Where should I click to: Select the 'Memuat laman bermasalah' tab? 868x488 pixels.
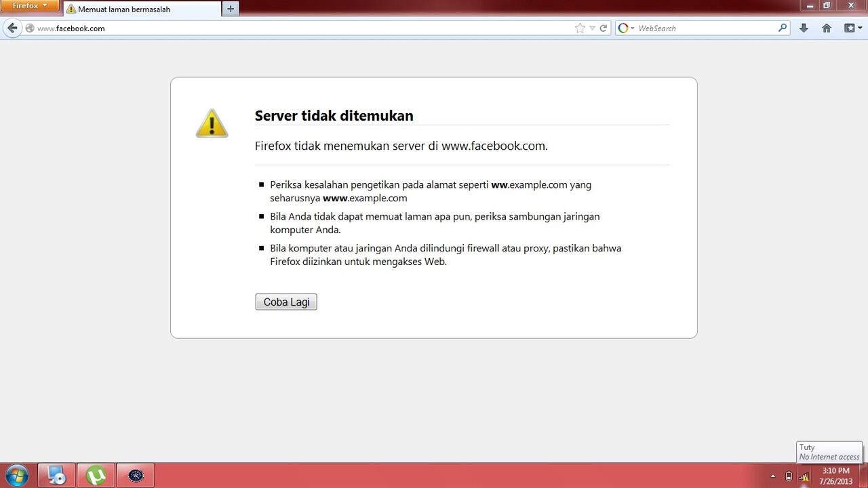point(140,9)
